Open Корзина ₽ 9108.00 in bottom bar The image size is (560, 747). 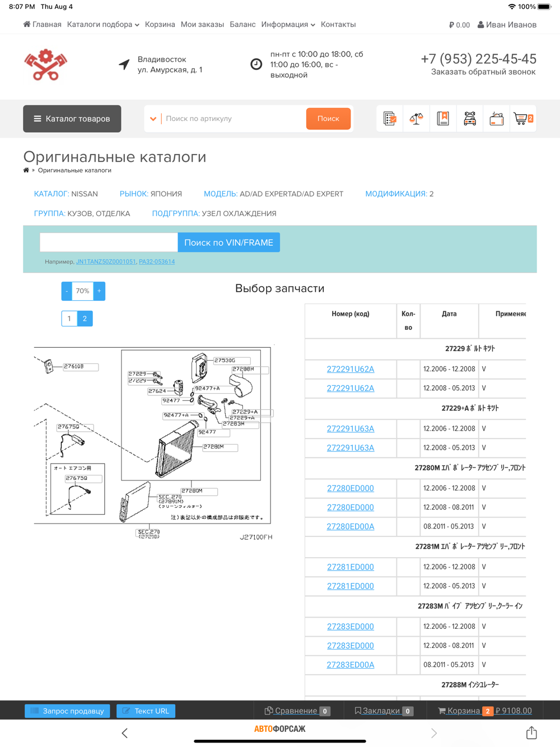click(x=485, y=711)
